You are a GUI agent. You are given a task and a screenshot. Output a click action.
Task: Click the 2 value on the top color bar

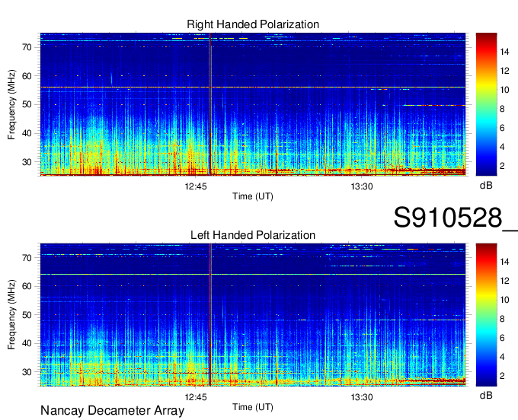pos(503,166)
